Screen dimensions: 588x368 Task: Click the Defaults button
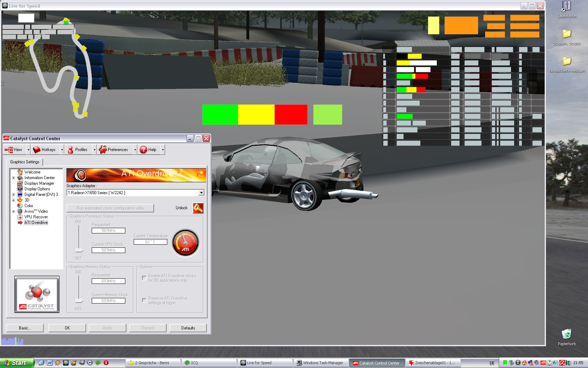point(188,328)
